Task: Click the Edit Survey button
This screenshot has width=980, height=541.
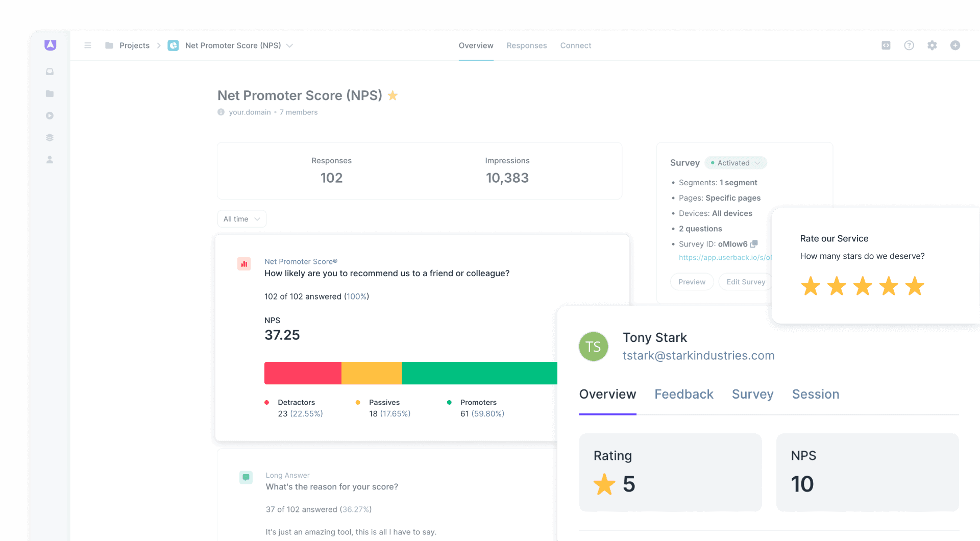Action: 746,282
